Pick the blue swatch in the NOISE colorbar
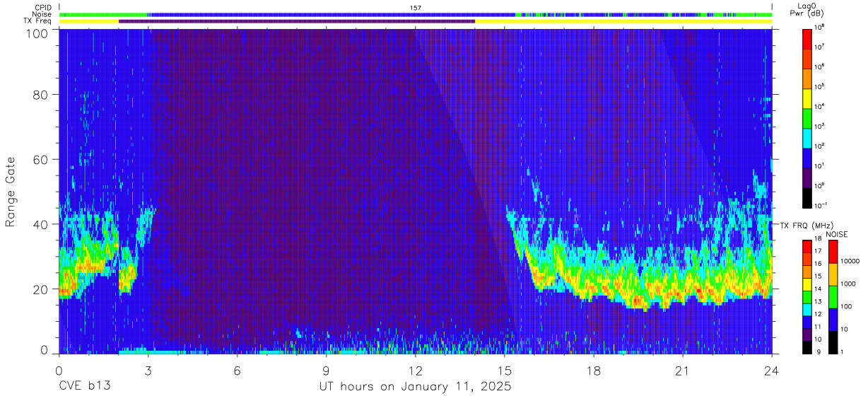The image size is (868, 401). pos(833,320)
